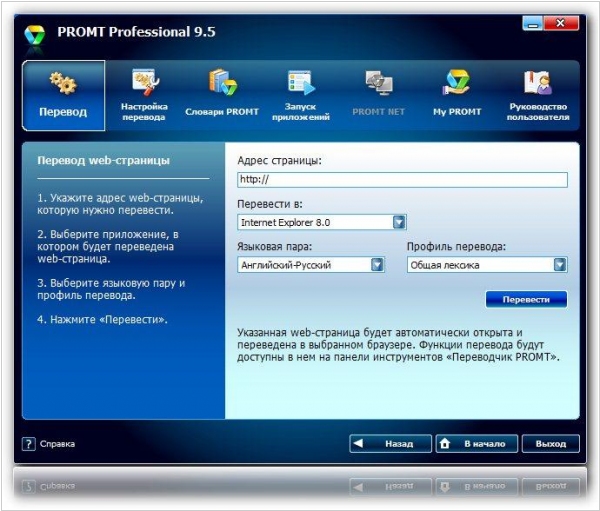This screenshot has height=511, width=600.
Task: Open the Профиль перевода combo box
Action: [x=487, y=264]
